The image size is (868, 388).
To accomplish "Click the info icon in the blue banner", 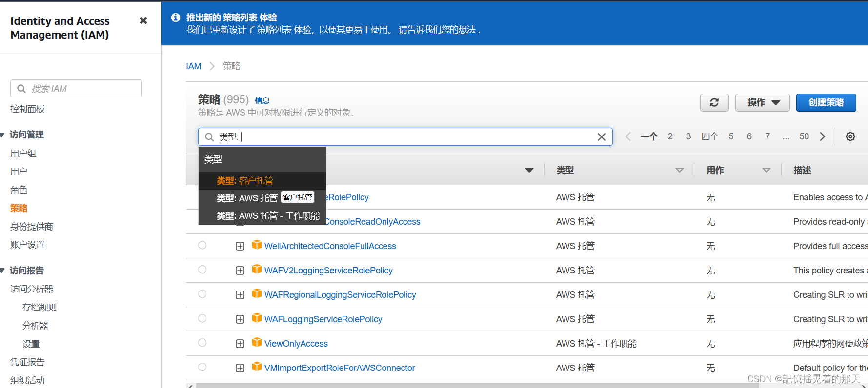I will point(176,18).
